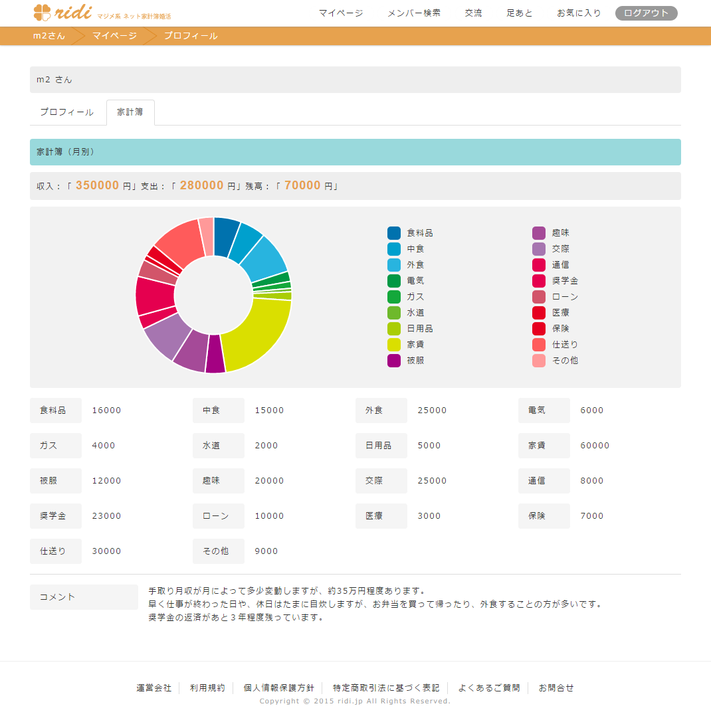Click the balance value 70000
The height and width of the screenshot is (728, 711).
coord(302,186)
